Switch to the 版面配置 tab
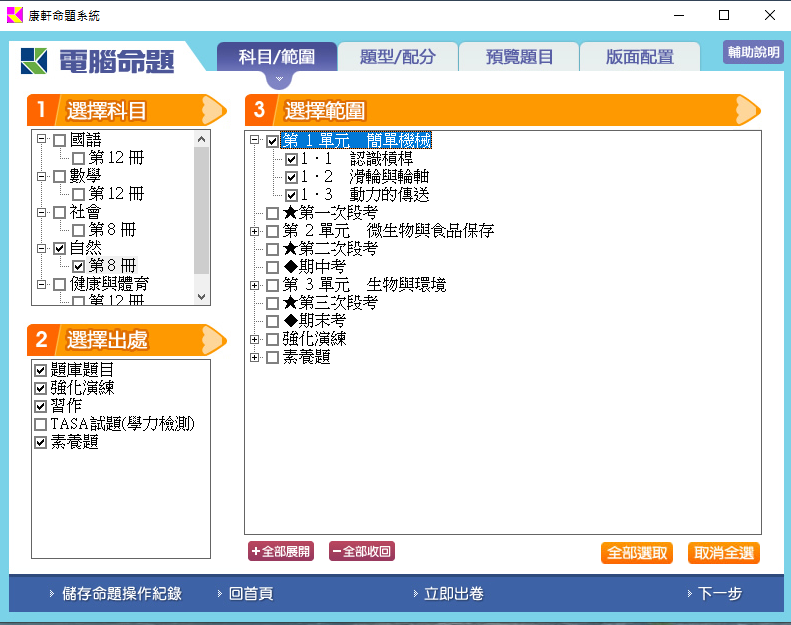Viewport: 791px width, 625px height. pos(640,56)
